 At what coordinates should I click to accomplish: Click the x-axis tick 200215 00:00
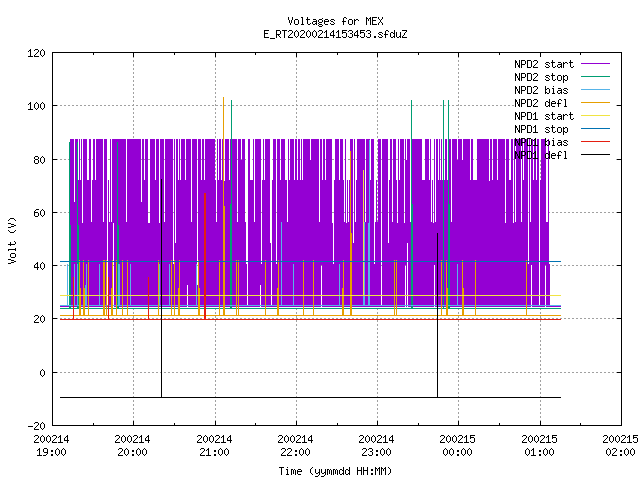458,446
